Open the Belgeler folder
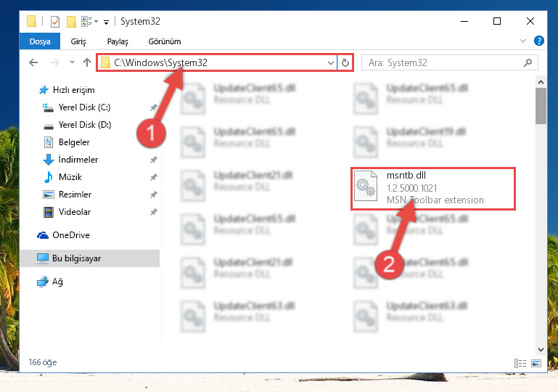The image size is (558, 392). click(74, 142)
